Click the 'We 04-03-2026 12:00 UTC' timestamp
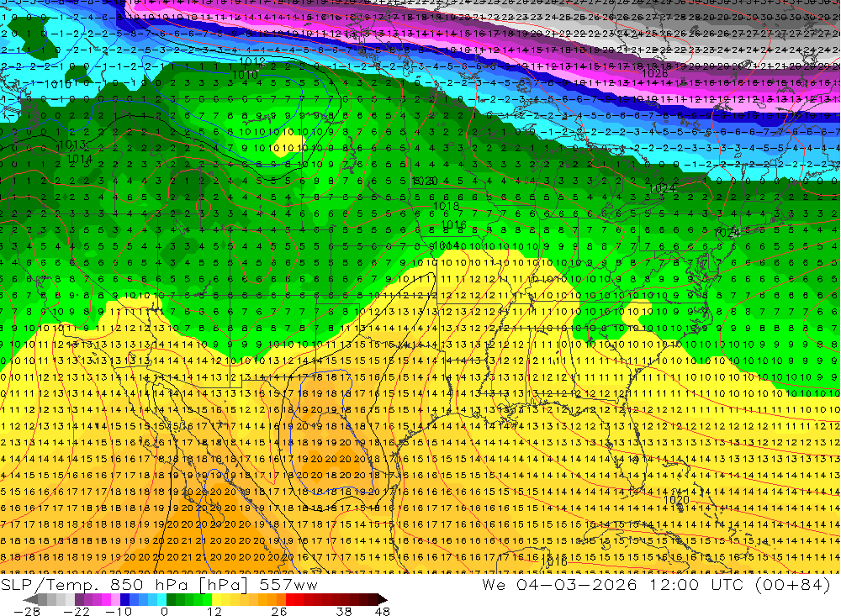Viewport: 841px width, 616px height. 615,584
